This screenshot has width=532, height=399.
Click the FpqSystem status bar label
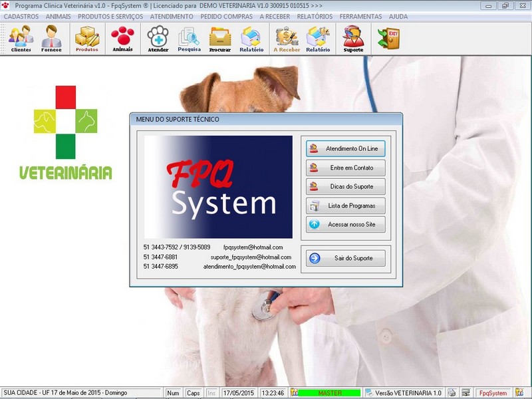coord(493,393)
